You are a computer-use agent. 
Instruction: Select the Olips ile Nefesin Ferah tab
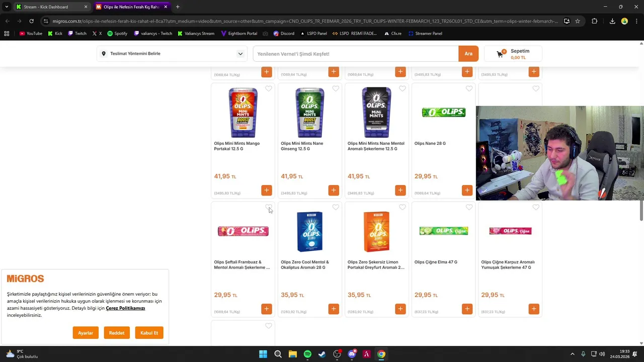click(x=131, y=7)
